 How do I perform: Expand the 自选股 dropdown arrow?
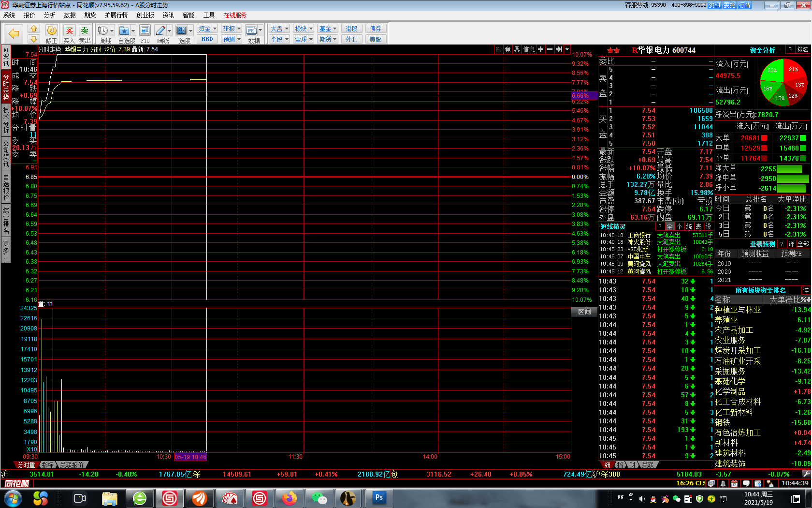click(133, 31)
